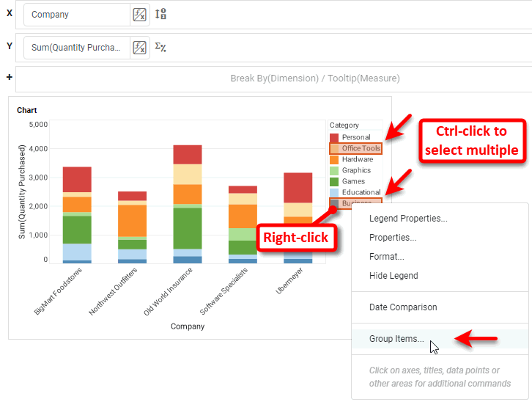Click the Educational legend entry

361,192
